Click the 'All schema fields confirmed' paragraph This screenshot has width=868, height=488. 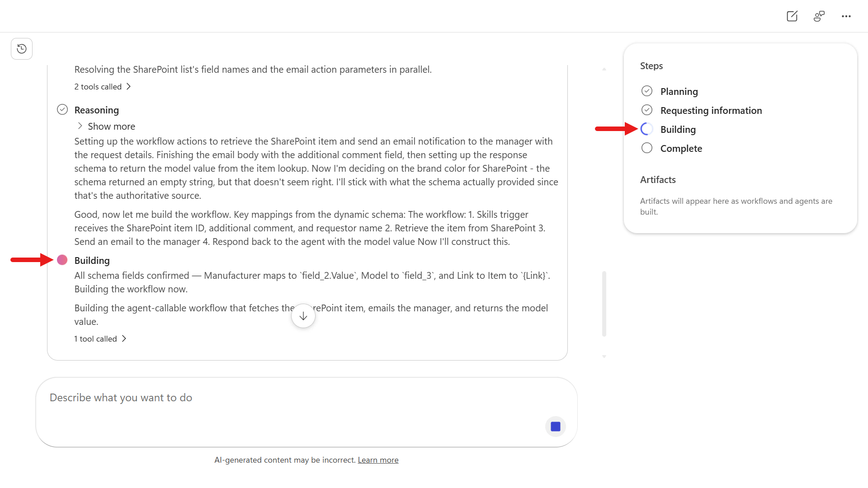pyautogui.click(x=312, y=282)
